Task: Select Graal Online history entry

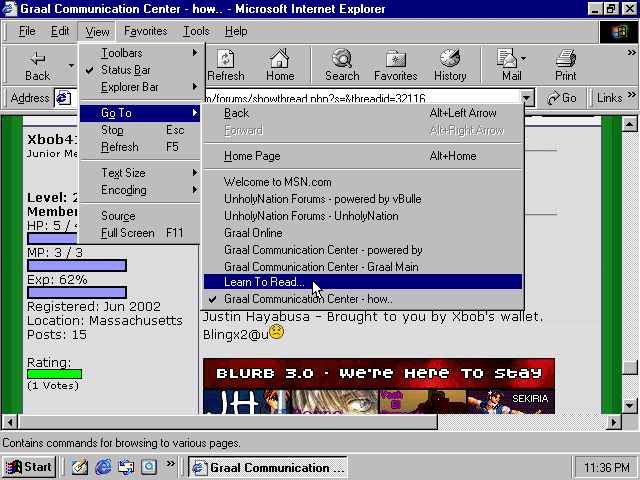Action: click(363, 233)
